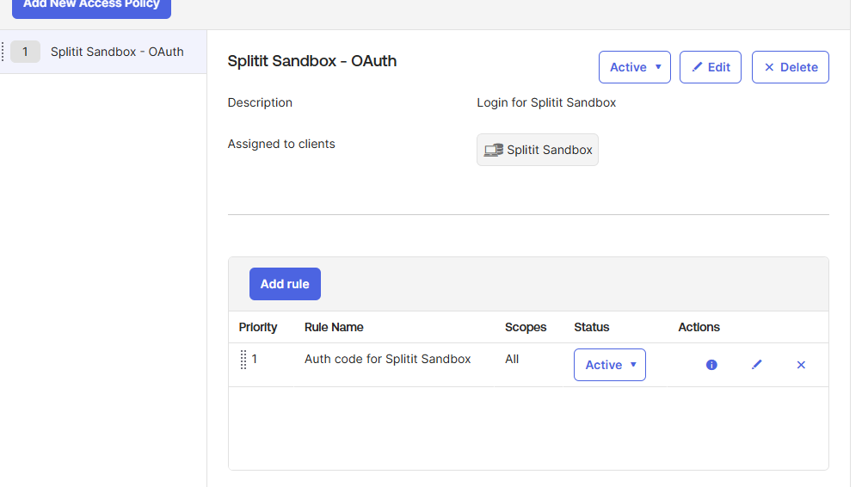
Task: Click the Priority column header
Action: [258, 327]
